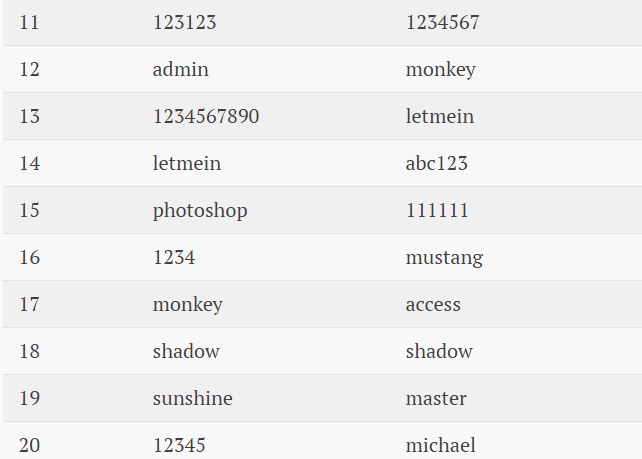Click the 'access' cell
The image size is (642, 459).
[x=433, y=305]
